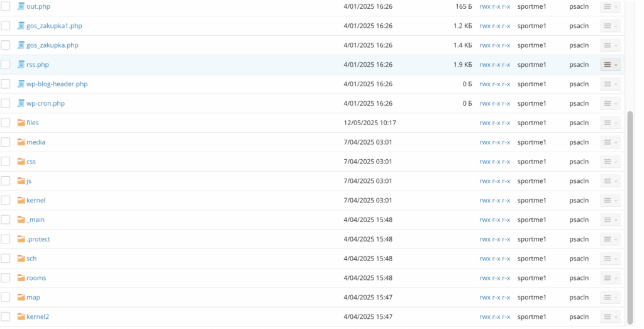Click the media folder icon

point(21,142)
